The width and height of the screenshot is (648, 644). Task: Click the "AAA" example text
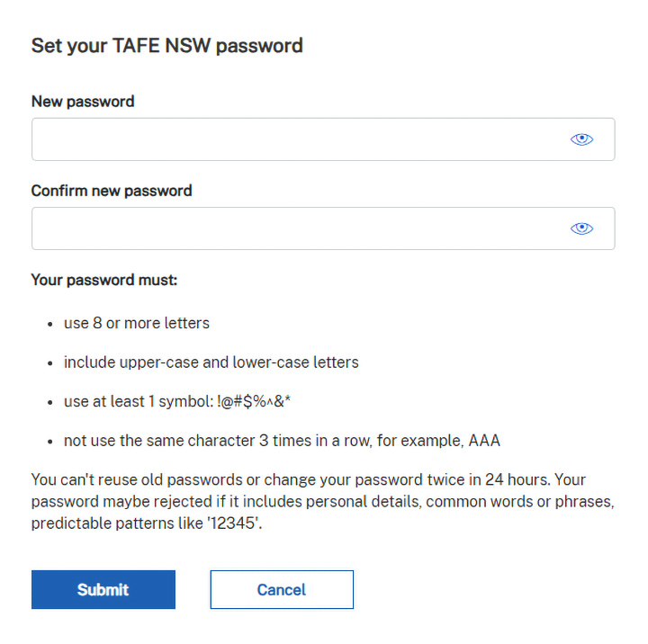point(482,442)
